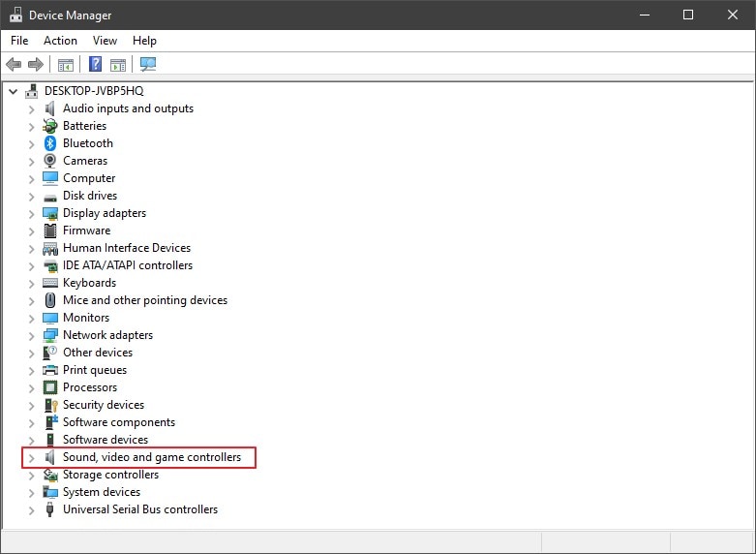
Task: Click the show/hide console tree icon
Action: [66, 65]
